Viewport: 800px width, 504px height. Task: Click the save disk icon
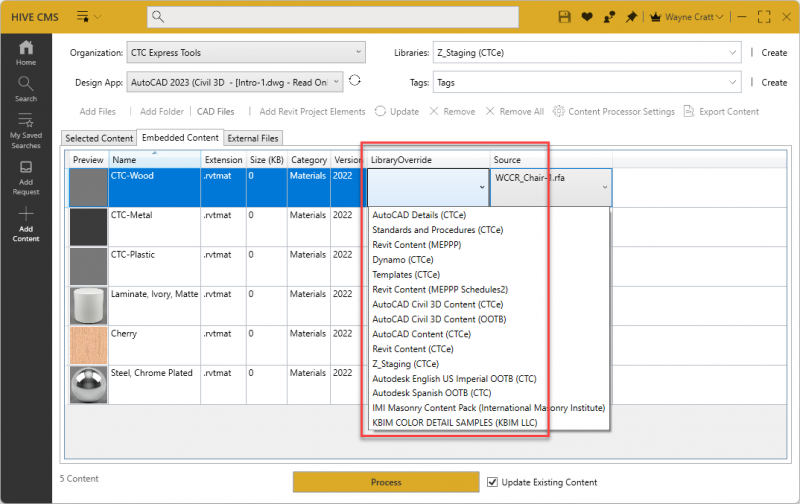[x=564, y=17]
